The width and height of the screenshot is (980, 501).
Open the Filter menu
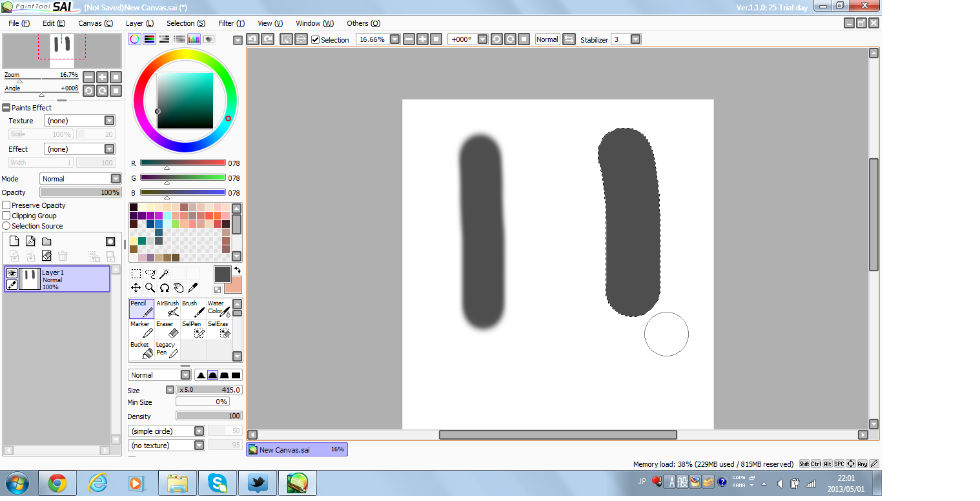click(x=231, y=23)
